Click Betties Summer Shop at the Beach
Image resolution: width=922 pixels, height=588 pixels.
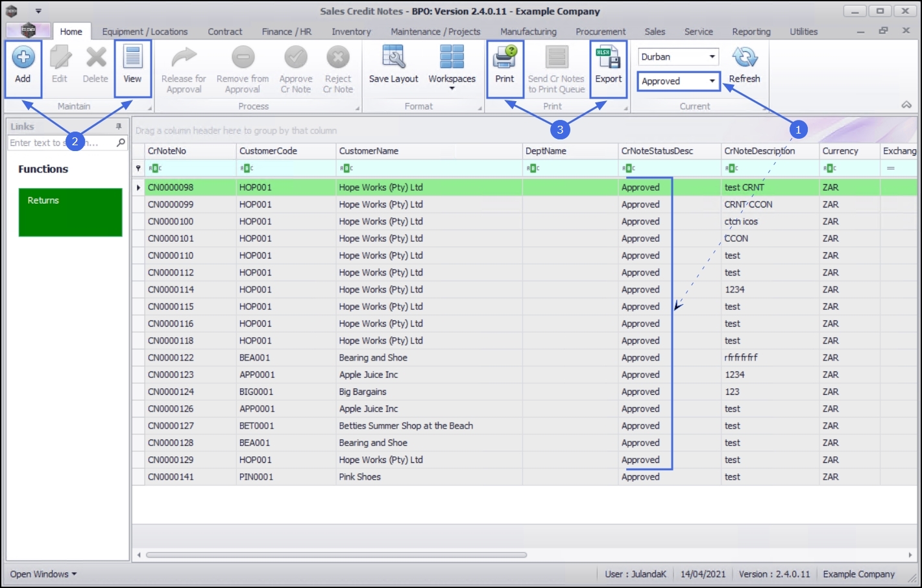point(406,426)
